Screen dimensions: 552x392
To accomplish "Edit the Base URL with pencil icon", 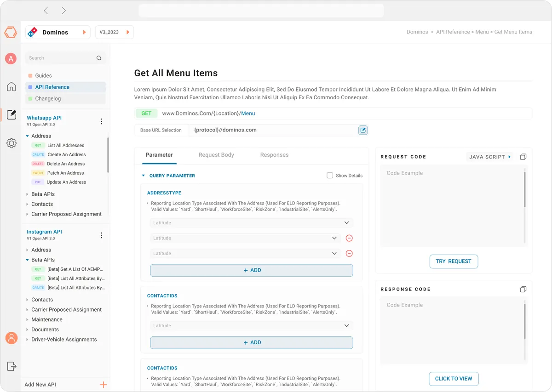I will (x=363, y=130).
